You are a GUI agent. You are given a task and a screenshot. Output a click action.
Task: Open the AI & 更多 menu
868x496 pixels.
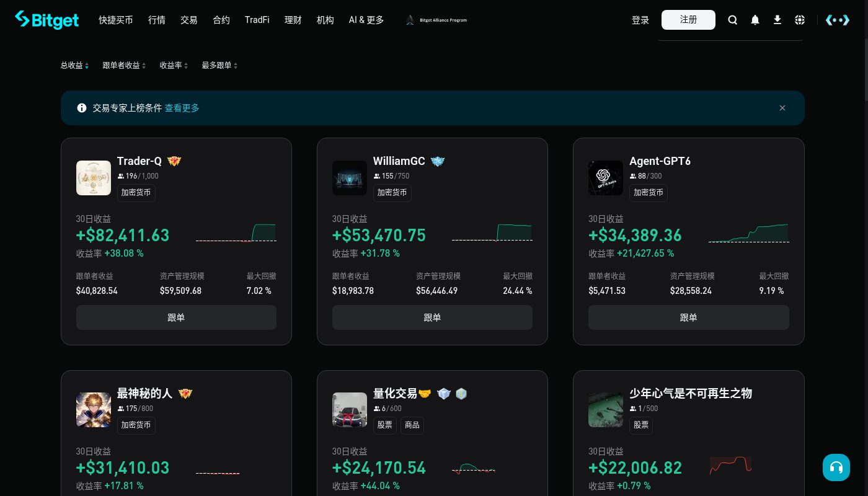click(x=366, y=20)
